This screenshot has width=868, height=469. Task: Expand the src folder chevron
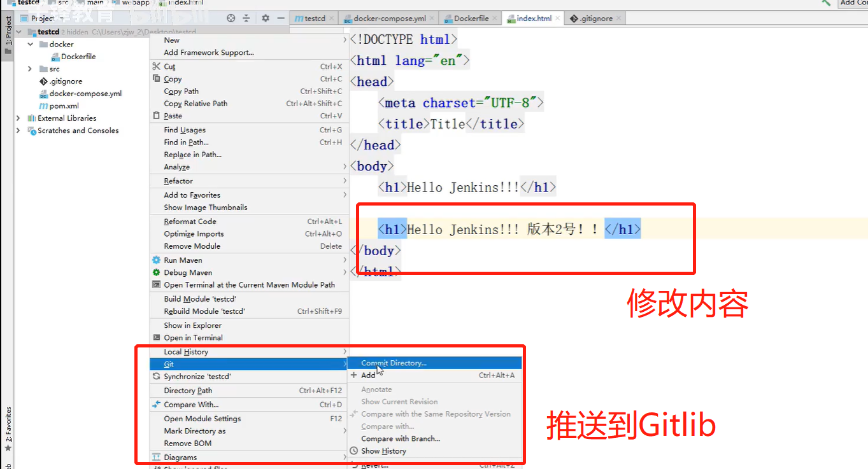click(30, 69)
